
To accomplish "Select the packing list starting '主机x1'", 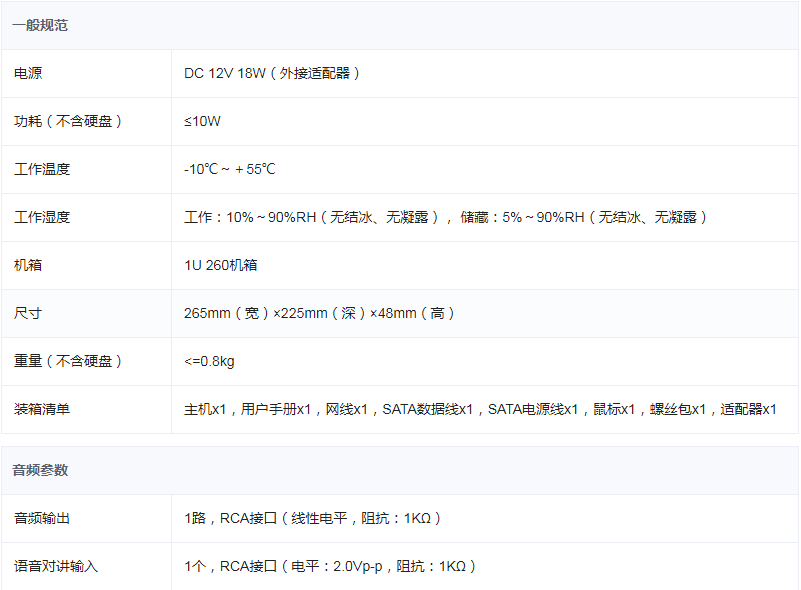I will (480, 410).
